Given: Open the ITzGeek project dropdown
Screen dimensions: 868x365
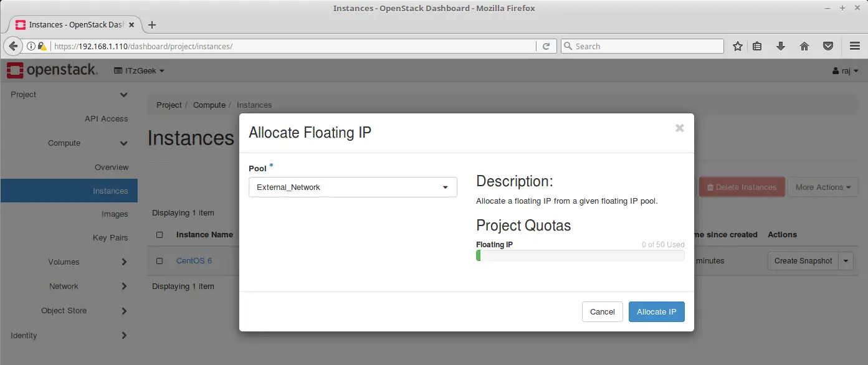Looking at the screenshot, I should (139, 71).
